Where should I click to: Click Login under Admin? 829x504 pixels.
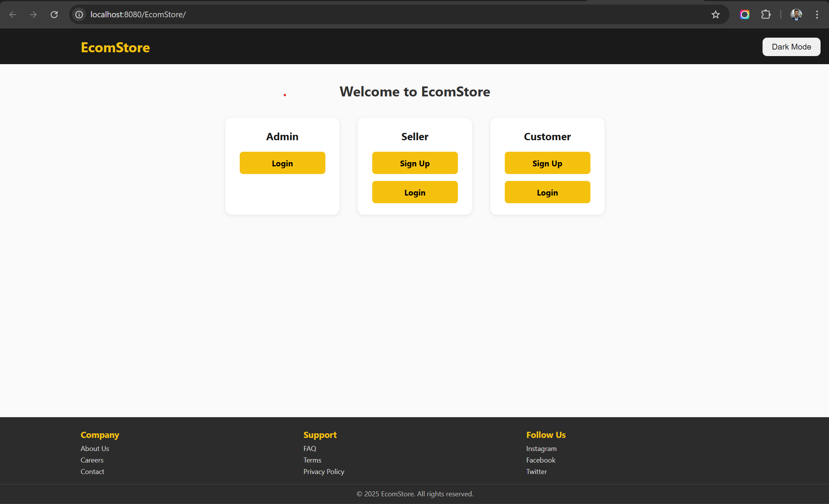[282, 163]
